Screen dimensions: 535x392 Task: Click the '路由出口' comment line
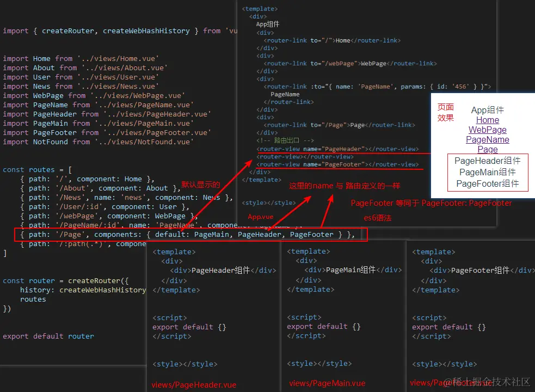(285, 140)
